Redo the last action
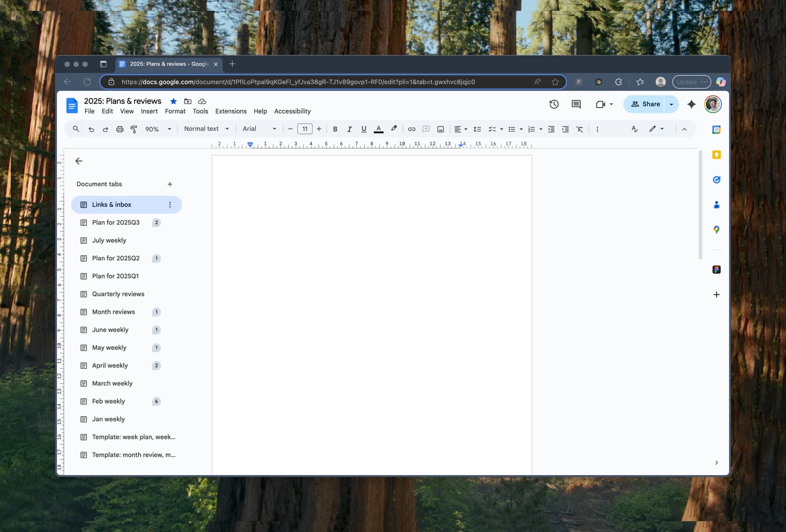The width and height of the screenshot is (786, 532). click(105, 129)
